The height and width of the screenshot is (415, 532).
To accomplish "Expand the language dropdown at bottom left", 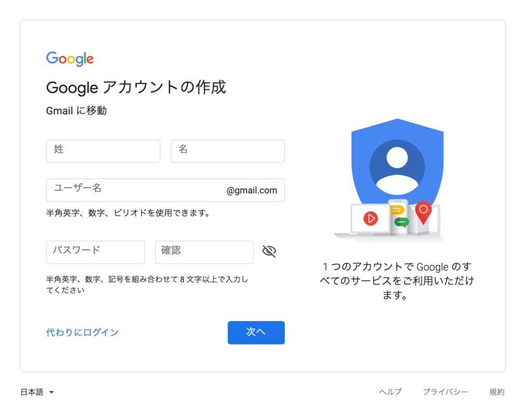I will (x=37, y=392).
